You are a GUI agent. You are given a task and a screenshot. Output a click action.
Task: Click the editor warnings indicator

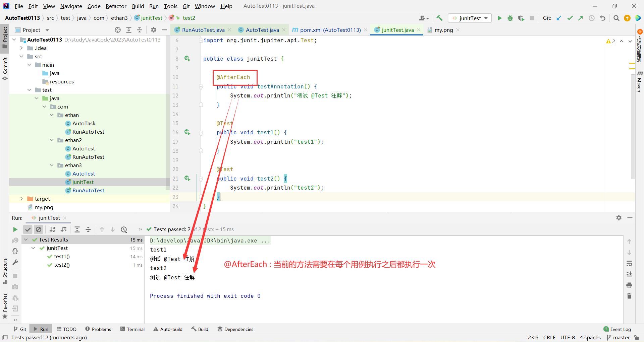coord(611,41)
